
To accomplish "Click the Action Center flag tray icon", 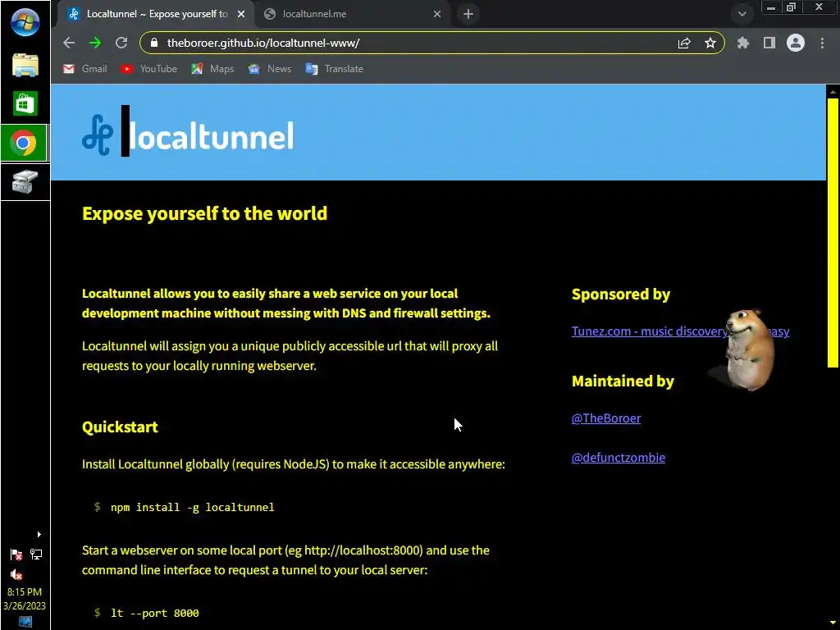I will (16, 555).
